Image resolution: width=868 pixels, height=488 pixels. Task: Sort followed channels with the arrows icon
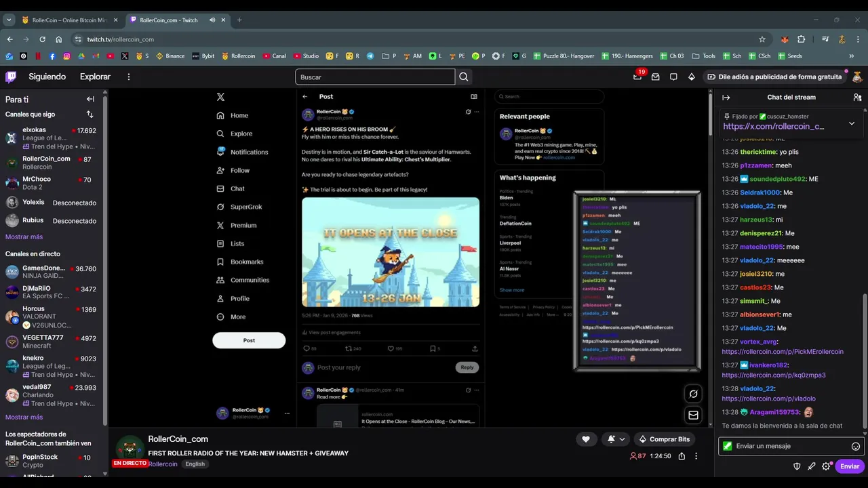tap(90, 115)
